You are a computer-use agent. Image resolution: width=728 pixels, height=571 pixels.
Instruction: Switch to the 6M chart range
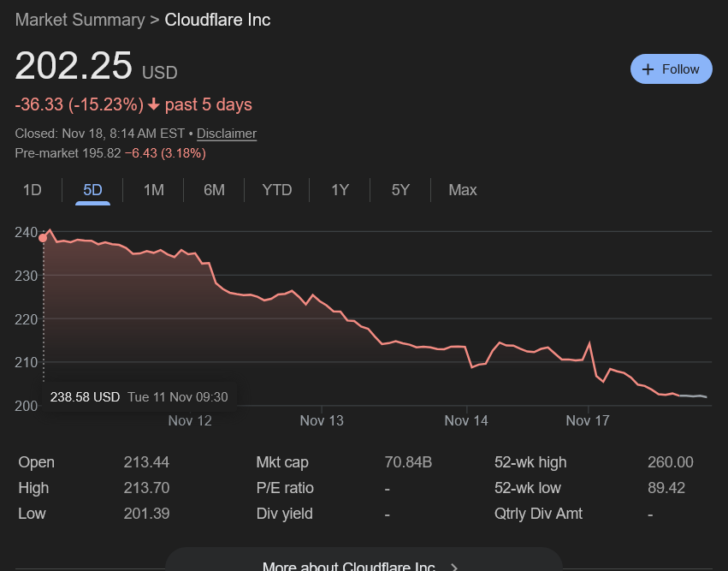click(214, 190)
